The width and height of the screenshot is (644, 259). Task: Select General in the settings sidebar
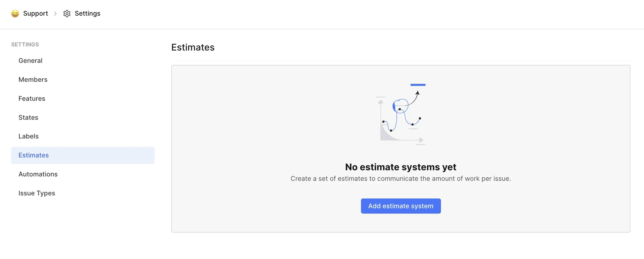pyautogui.click(x=31, y=61)
